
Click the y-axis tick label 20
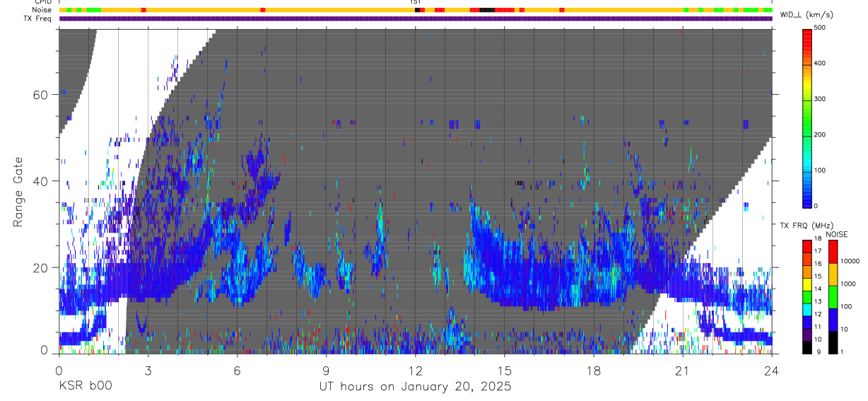40,267
